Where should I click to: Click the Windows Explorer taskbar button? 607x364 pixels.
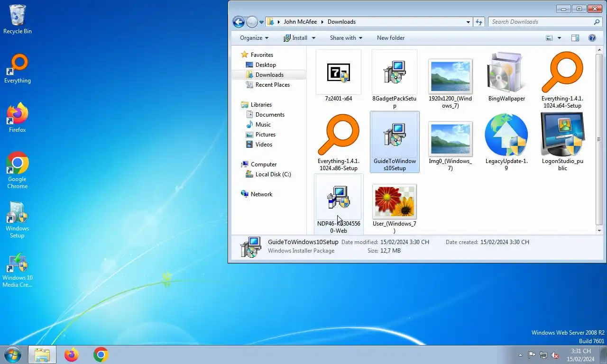click(x=42, y=355)
